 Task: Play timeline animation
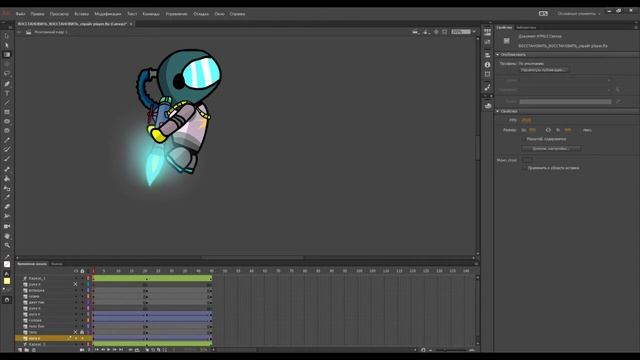[109, 350]
